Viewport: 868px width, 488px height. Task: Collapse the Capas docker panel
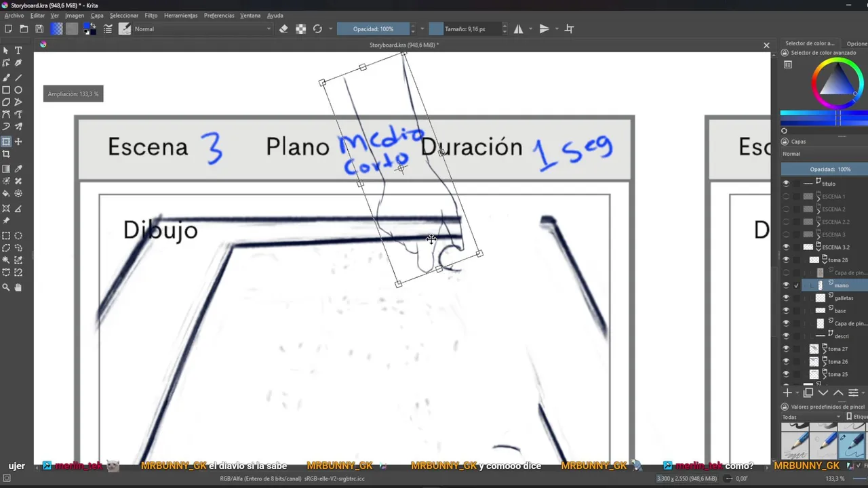(785, 142)
